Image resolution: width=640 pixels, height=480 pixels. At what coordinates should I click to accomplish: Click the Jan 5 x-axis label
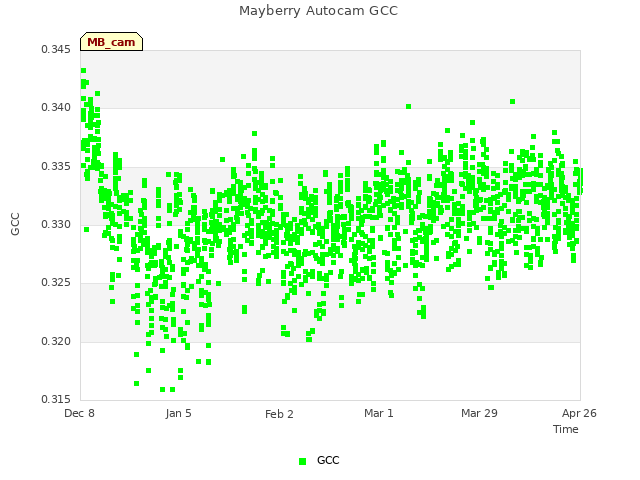pyautogui.click(x=178, y=413)
